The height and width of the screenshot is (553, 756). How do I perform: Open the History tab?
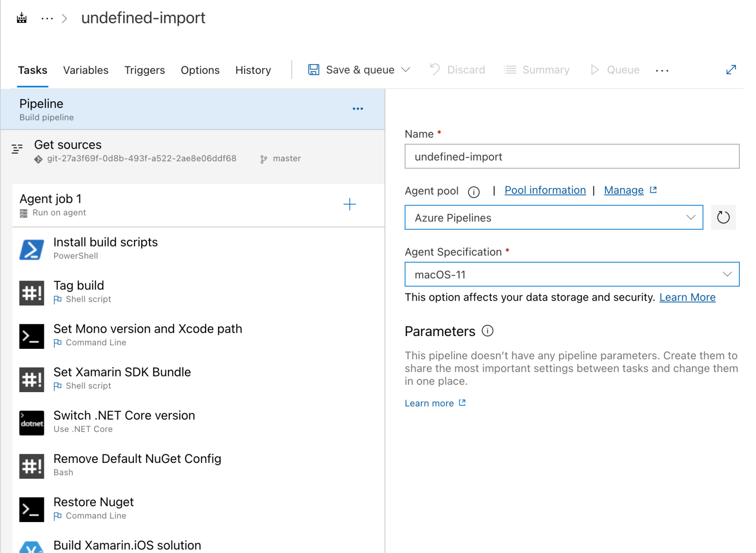[253, 70]
